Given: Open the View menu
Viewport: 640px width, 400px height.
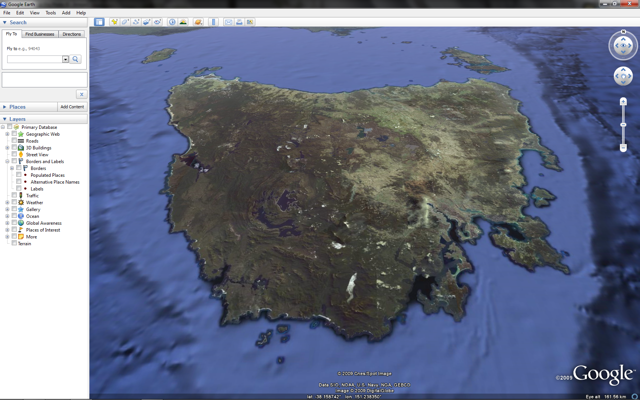Looking at the screenshot, I should point(35,13).
